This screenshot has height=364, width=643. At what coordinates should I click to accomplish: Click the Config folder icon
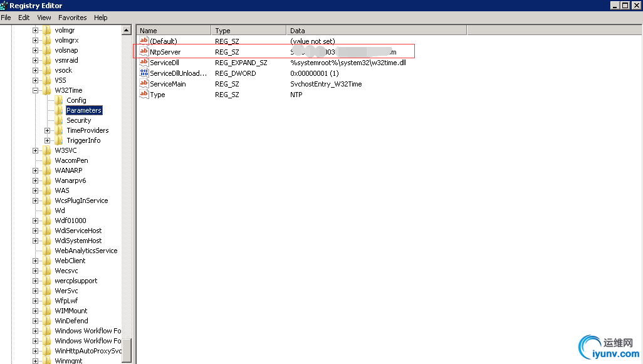[59, 100]
